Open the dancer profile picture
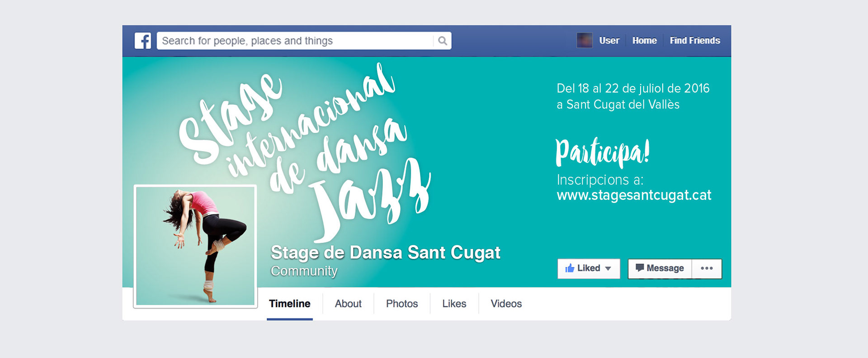The width and height of the screenshot is (868, 358). pyautogui.click(x=195, y=246)
